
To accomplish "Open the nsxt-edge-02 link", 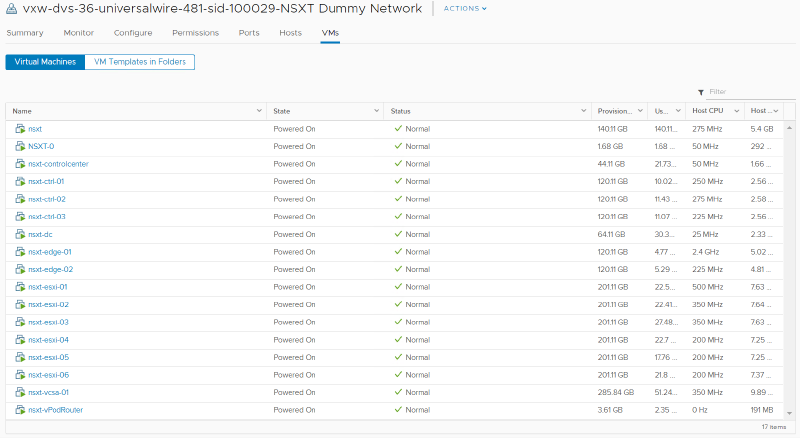I will [x=51, y=269].
